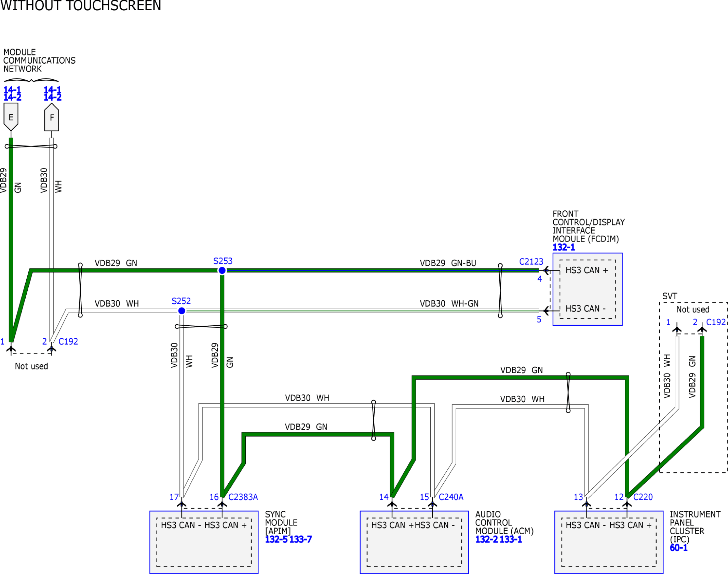Click the FCDIM module box
This screenshot has height=574, width=728.
tap(587, 289)
